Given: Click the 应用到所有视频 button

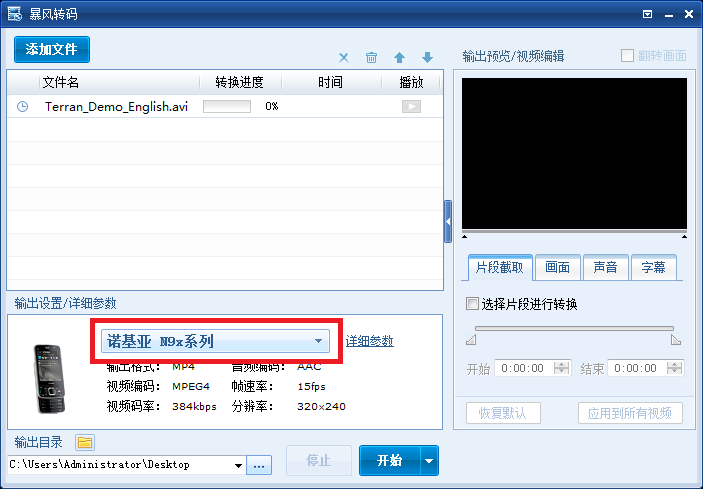Looking at the screenshot, I should click(630, 413).
